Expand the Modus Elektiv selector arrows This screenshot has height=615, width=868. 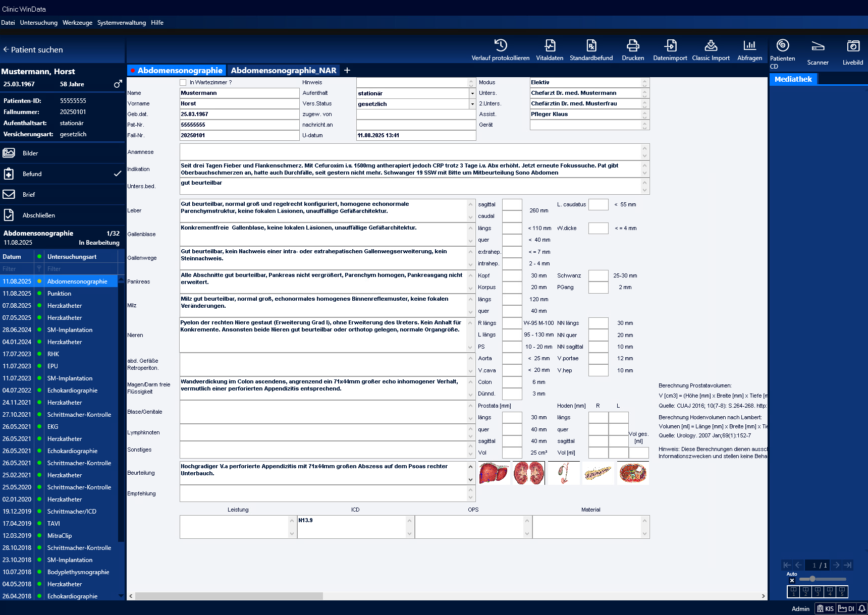(644, 82)
